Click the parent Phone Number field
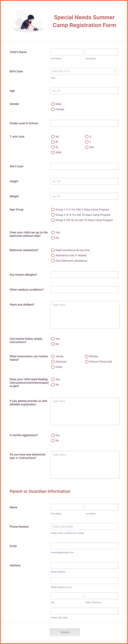Screen dimensions: 128x644 84,527
